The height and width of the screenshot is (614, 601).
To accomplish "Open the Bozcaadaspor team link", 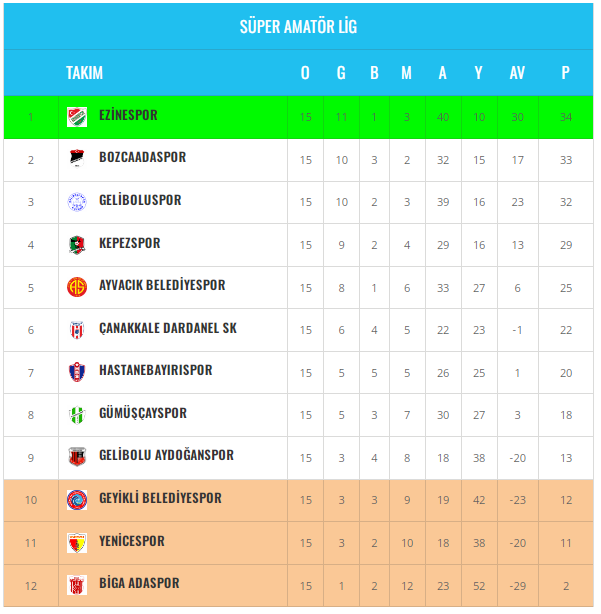I will tap(142, 158).
